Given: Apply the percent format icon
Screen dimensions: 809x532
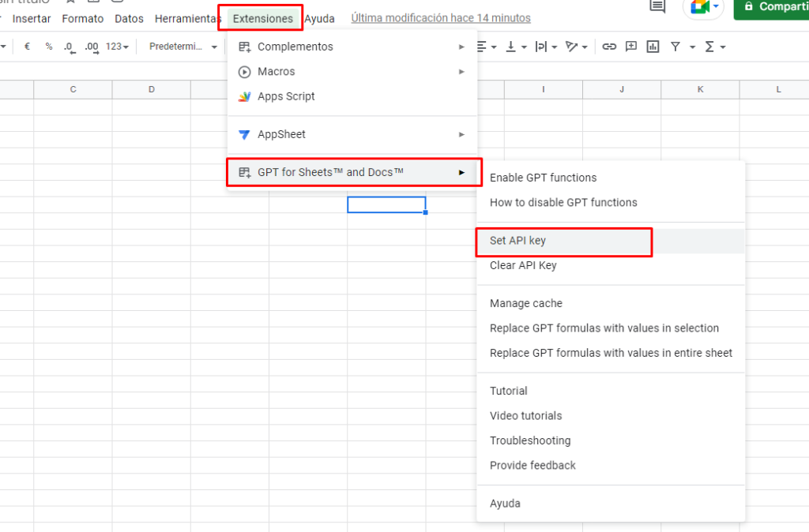Looking at the screenshot, I should point(48,47).
